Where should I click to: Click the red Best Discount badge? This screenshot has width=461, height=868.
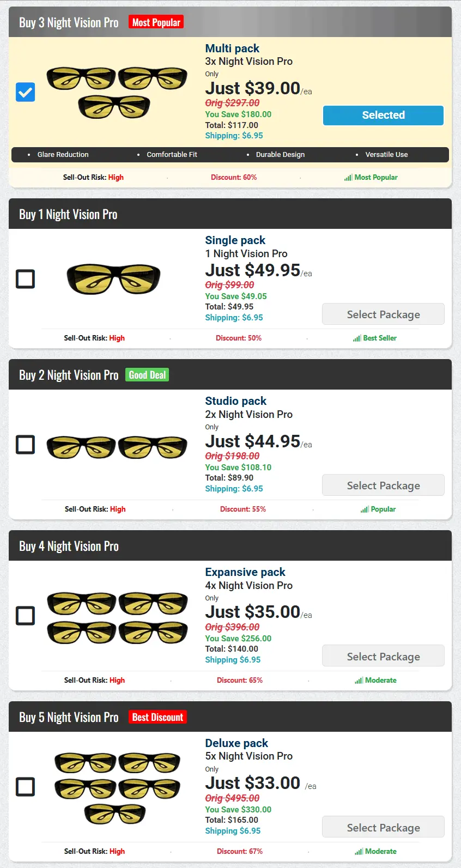157,717
